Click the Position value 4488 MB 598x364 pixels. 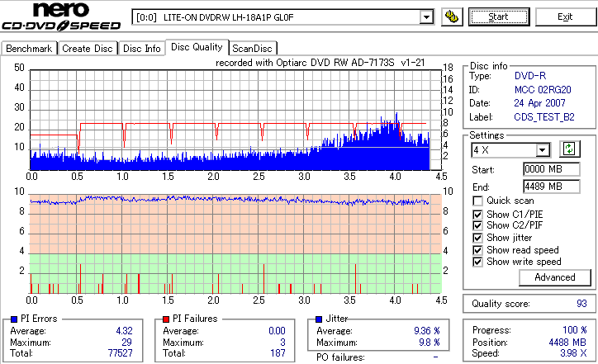[x=567, y=343]
